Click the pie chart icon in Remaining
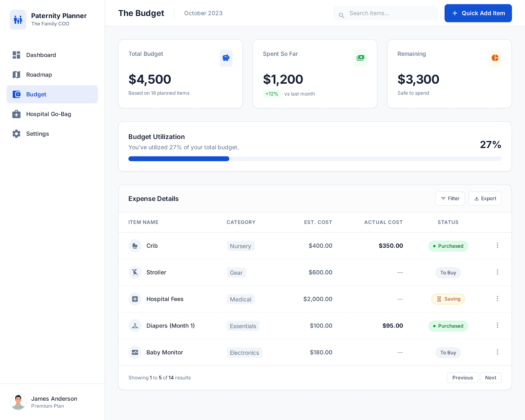The image size is (525, 420). click(495, 58)
